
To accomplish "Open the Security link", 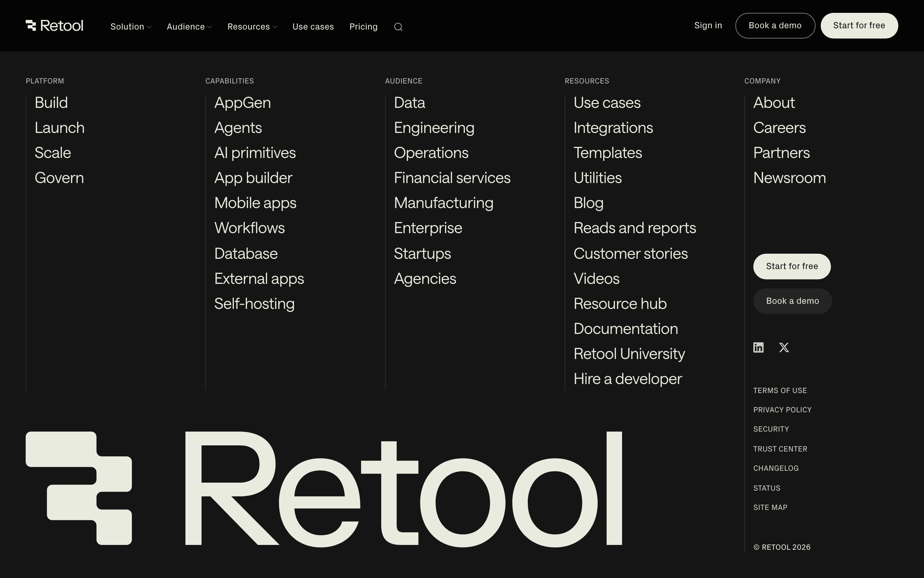I will click(x=771, y=429).
